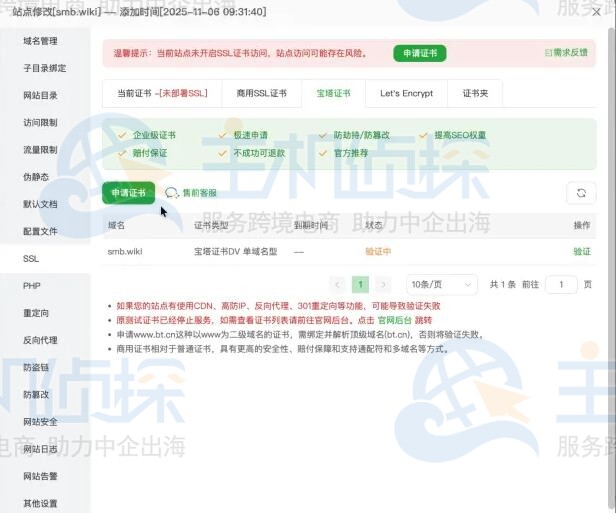This screenshot has height=513, width=616.
Task: Click smb.wiki domain cell
Action: [x=125, y=251]
